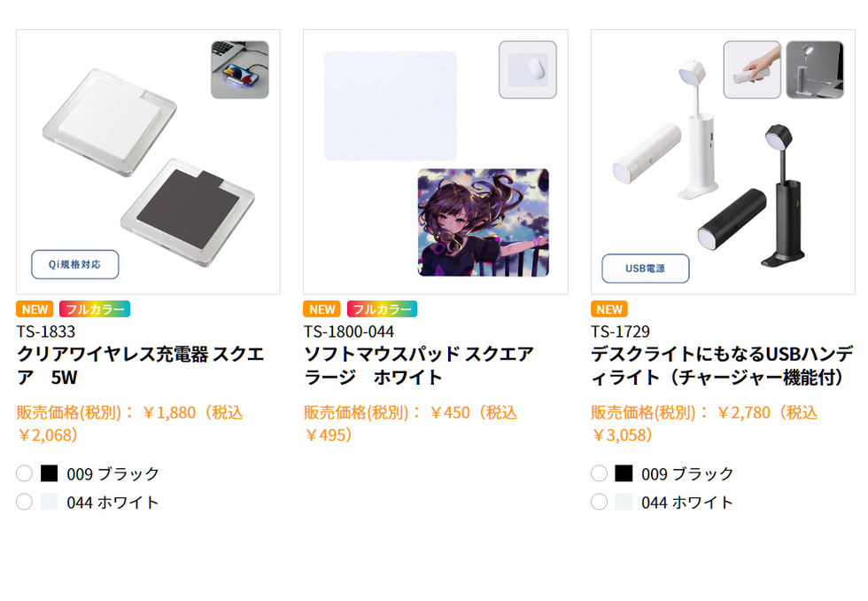Open the hand holding light thumbnail
The image size is (868, 601).
(x=752, y=70)
